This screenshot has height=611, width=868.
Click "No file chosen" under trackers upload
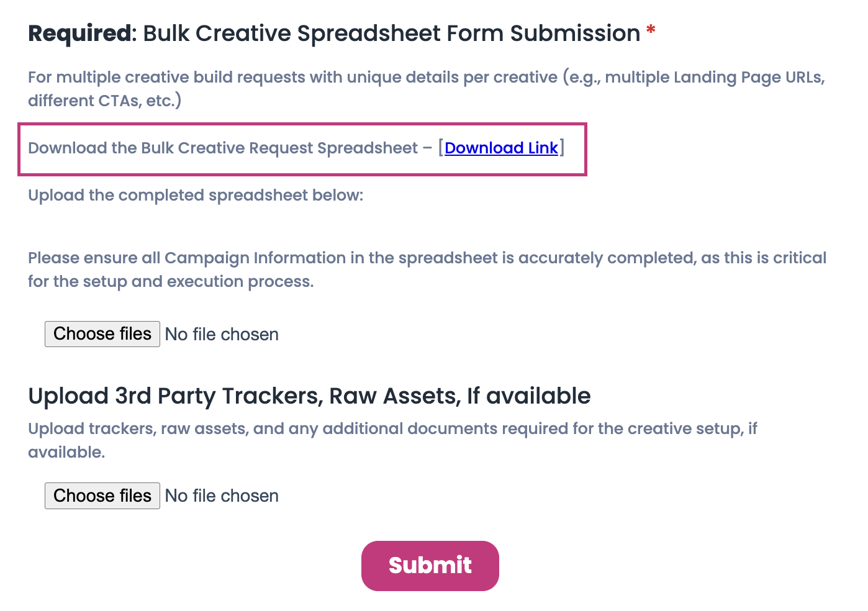(222, 496)
